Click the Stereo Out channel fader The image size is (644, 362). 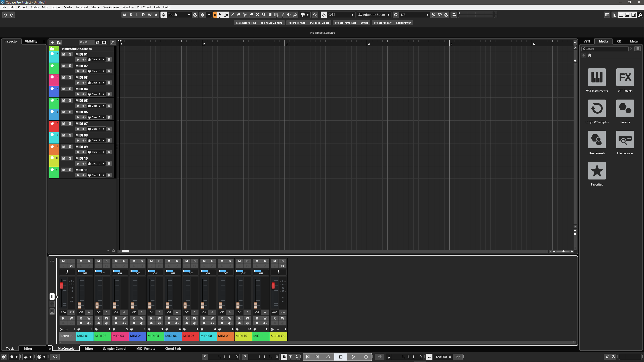273,286
